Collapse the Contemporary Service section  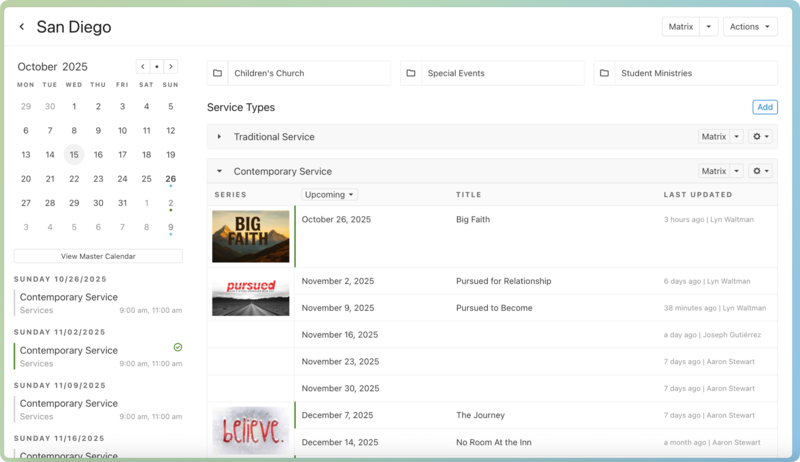(x=220, y=171)
